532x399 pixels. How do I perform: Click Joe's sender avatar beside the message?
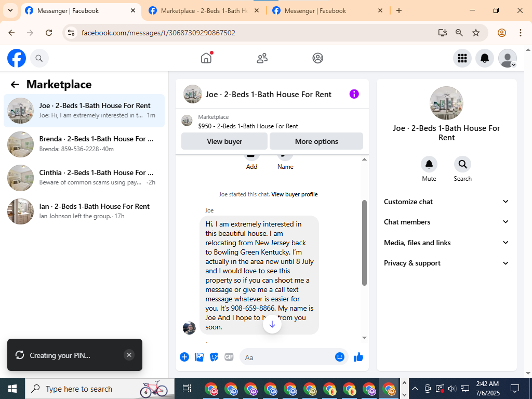pos(189,328)
